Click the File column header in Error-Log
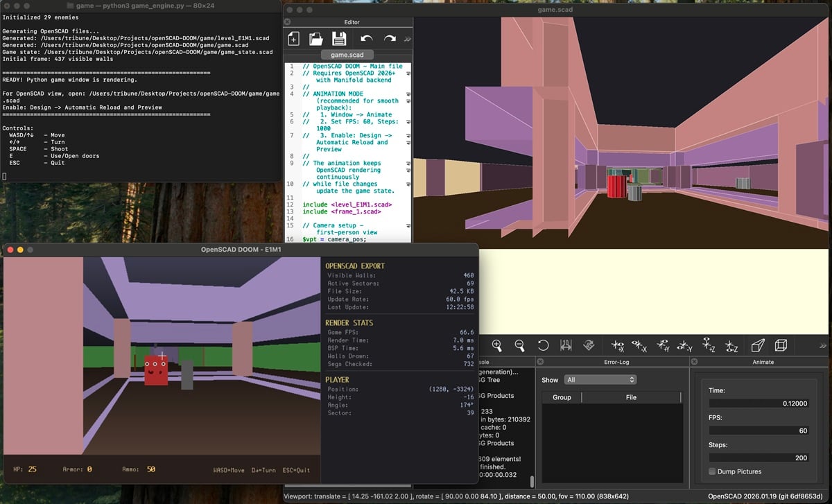 click(x=631, y=397)
